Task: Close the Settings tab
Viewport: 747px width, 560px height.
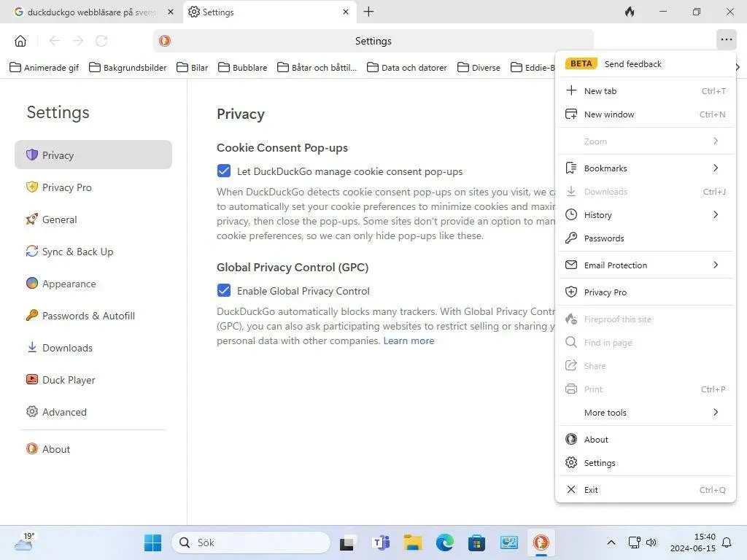Action: pyautogui.click(x=346, y=12)
